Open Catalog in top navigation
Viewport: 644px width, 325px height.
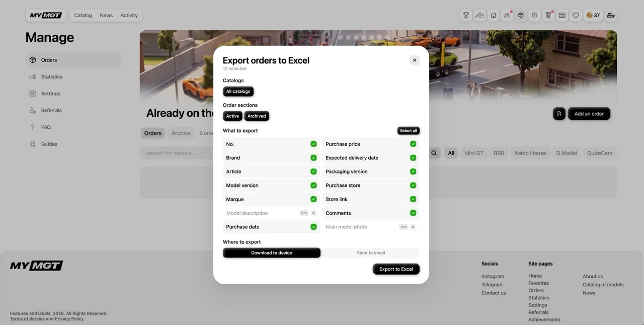(x=83, y=15)
